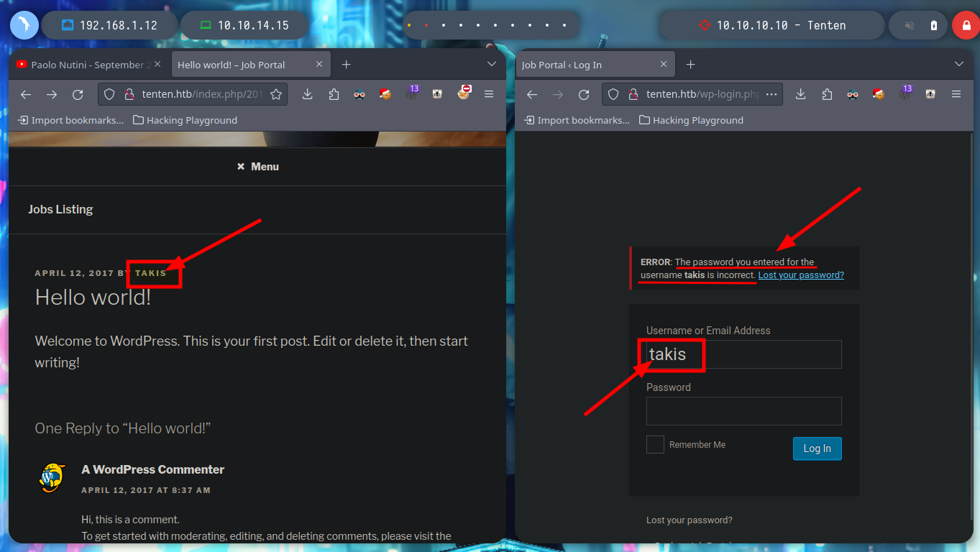Screen dimensions: 980x552
Task: Click Import bookmarks in left window
Action: [71, 120]
